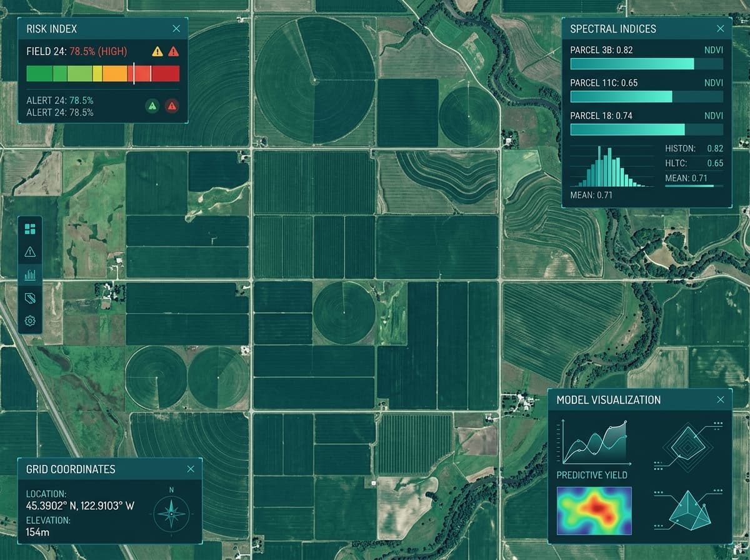Click the yellow risk gauge segment
This screenshot has height=560, width=750.
(97, 74)
